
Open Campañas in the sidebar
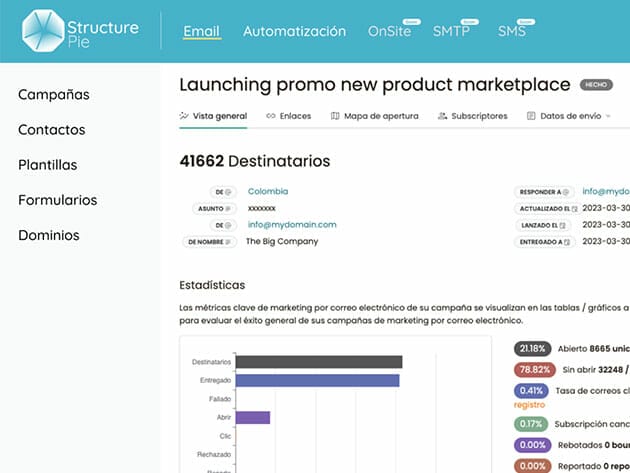coord(54,94)
